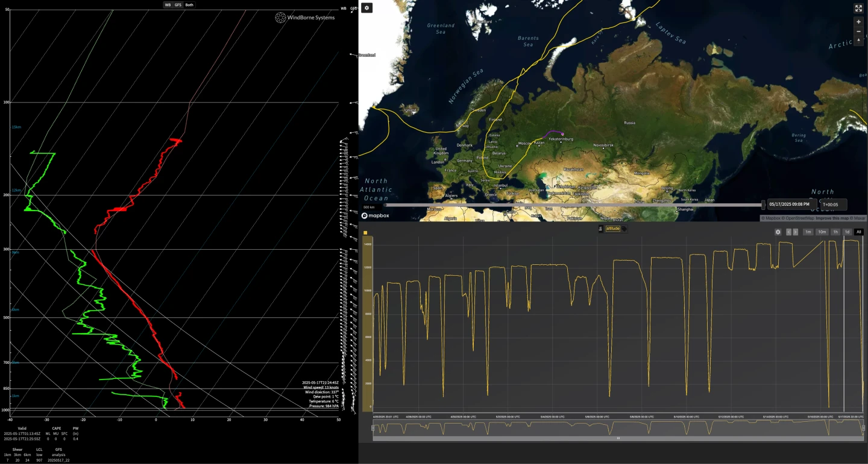This screenshot has height=464, width=868.
Task: Click the 05/17/2025 09:08 PM date field
Action: (792, 205)
